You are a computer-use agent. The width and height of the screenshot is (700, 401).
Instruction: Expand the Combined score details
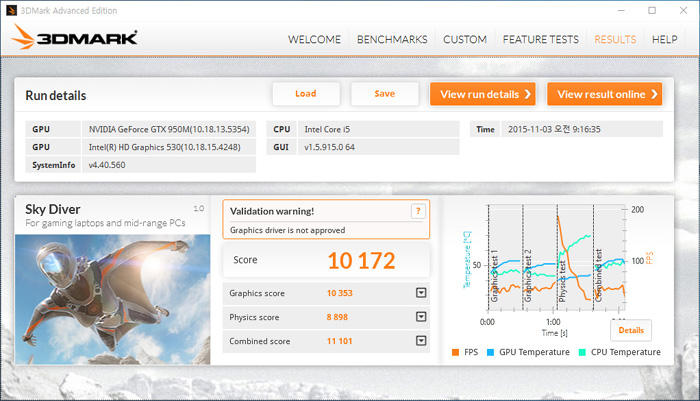[x=421, y=341]
